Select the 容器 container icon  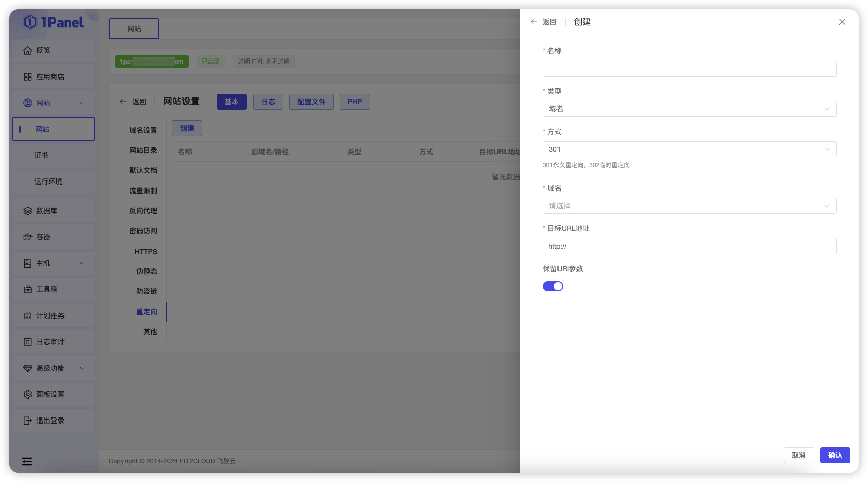click(28, 236)
